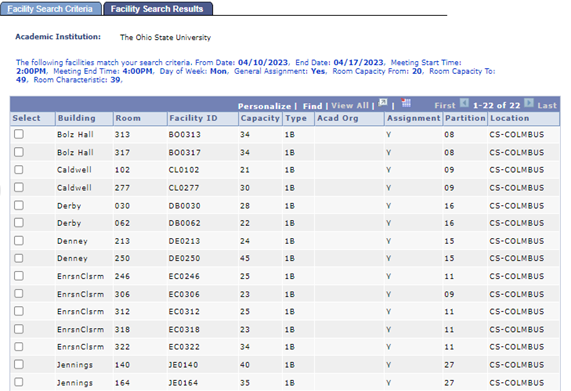Click the Last link

tap(547, 106)
